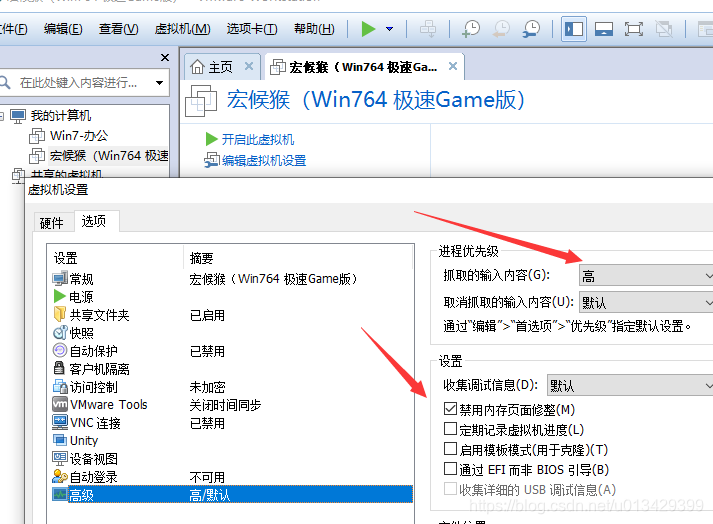
Task: Click 关闭时间同步 summary text
Action: pyautogui.click(x=226, y=405)
